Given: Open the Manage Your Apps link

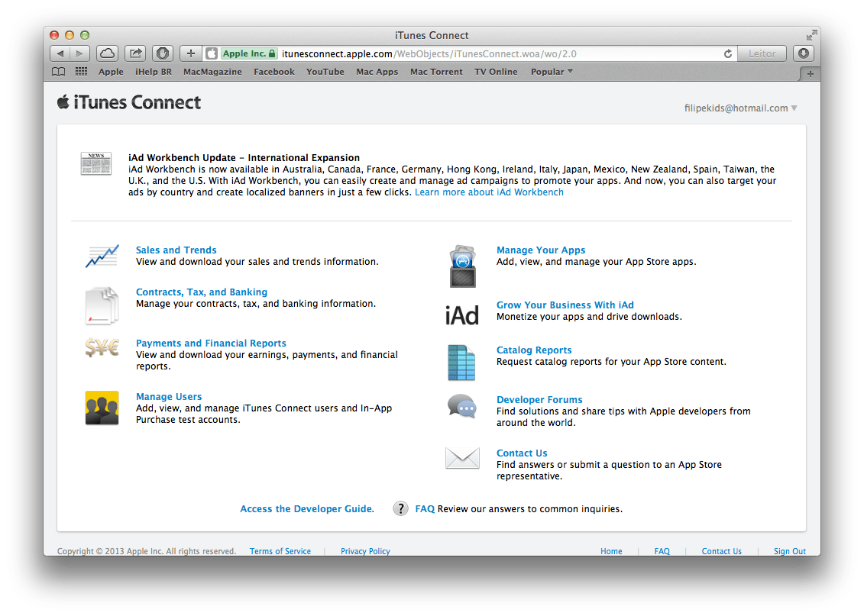Looking at the screenshot, I should click(x=541, y=250).
